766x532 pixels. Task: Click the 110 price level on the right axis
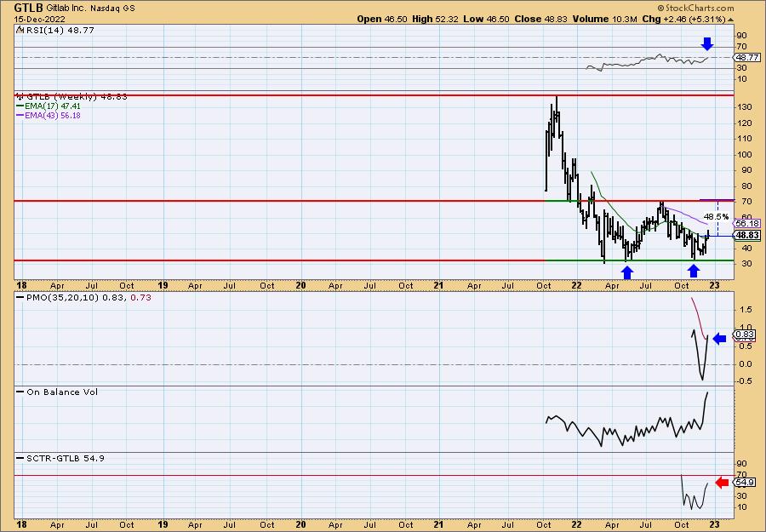tap(745, 139)
